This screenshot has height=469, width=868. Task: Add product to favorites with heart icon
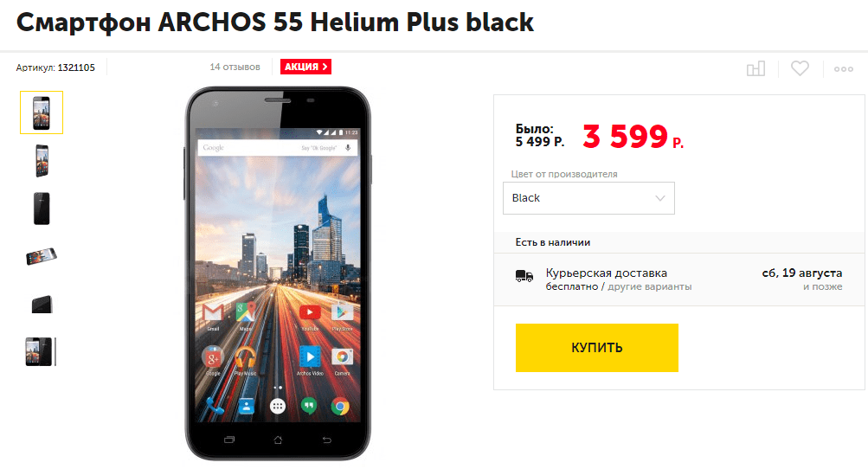click(800, 68)
